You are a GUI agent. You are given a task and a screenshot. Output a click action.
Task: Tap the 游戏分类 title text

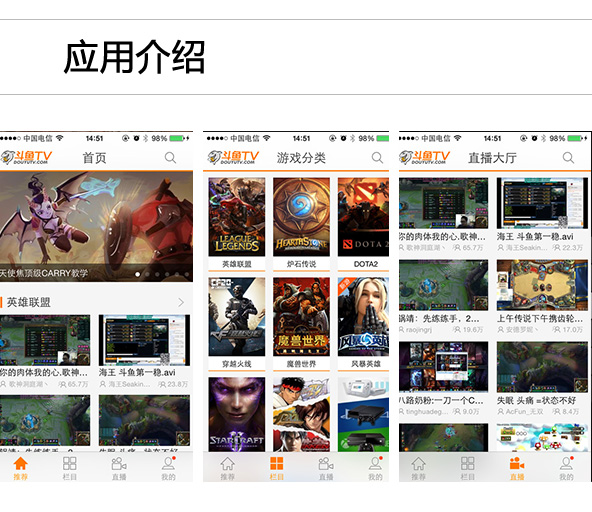click(301, 158)
